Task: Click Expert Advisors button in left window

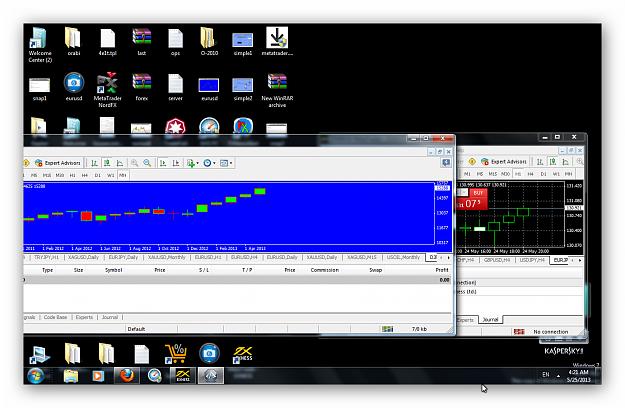Action: pyautogui.click(x=58, y=163)
